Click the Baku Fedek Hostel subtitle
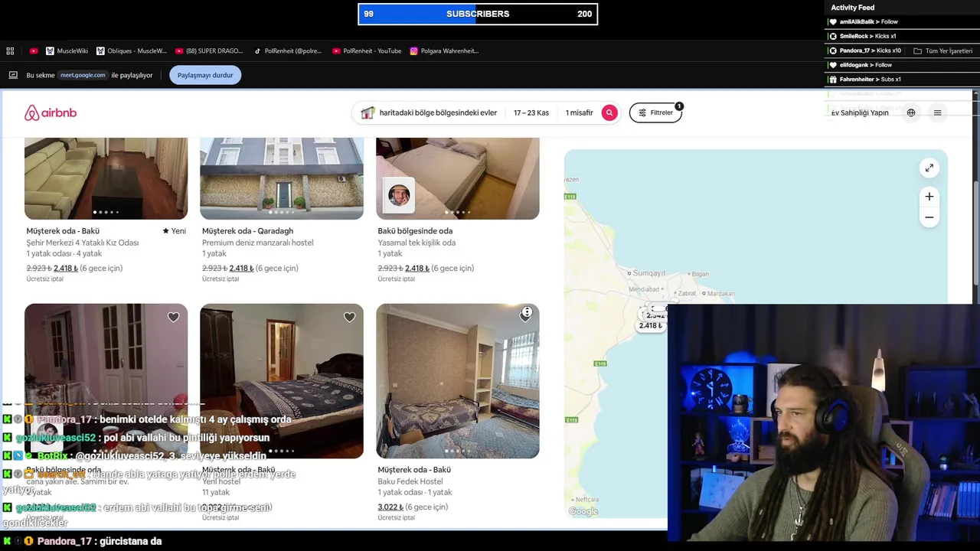The image size is (980, 551). [x=410, y=481]
